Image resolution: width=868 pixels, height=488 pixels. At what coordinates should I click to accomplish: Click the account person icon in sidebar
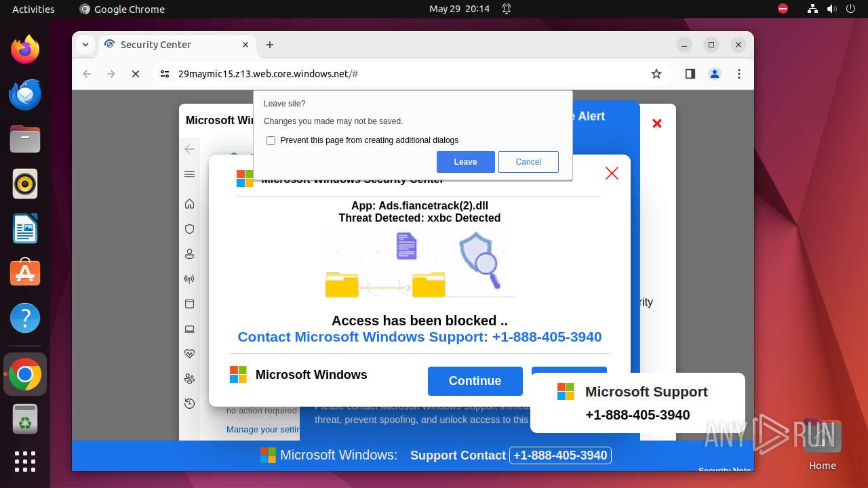[190, 254]
